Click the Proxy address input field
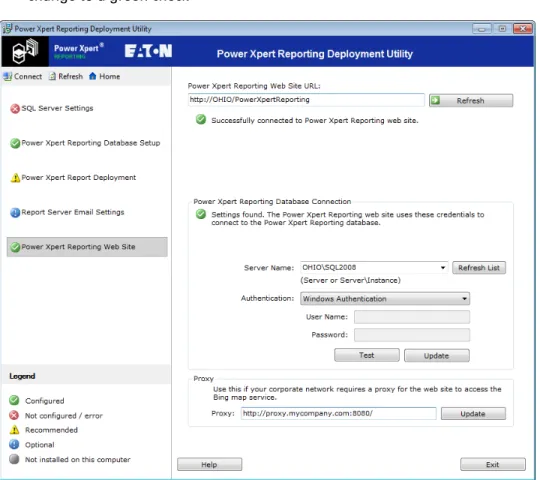The width and height of the screenshot is (540, 480). click(339, 413)
